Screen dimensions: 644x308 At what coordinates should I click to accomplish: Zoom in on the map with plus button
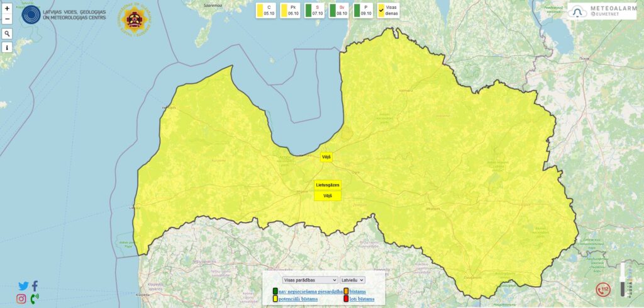point(7,9)
